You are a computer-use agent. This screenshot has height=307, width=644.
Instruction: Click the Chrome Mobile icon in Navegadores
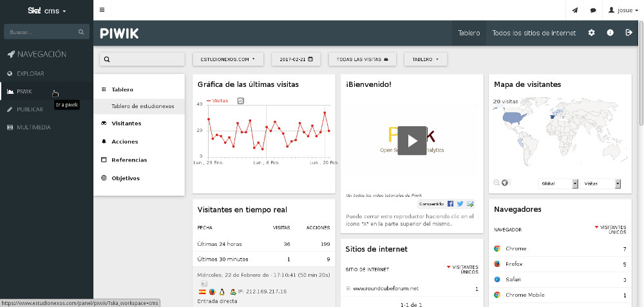coord(497,295)
